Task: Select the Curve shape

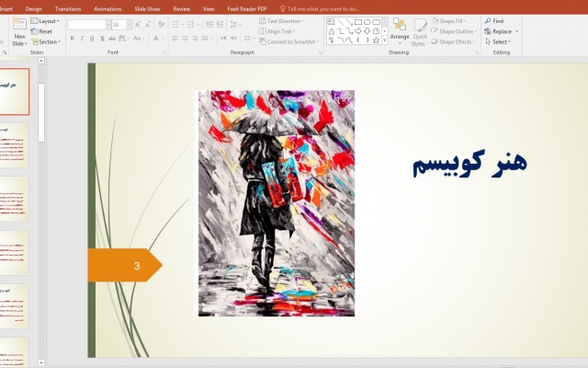Action: coord(349,40)
